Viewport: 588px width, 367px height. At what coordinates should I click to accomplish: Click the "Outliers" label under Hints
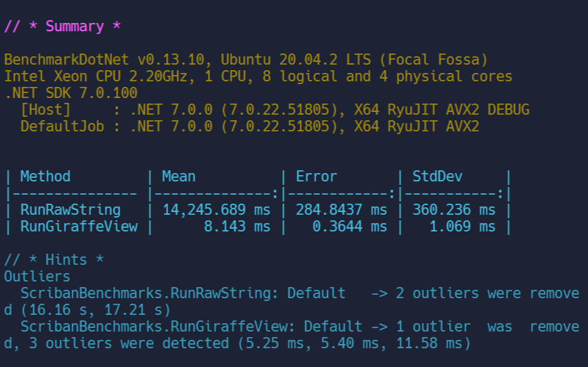click(x=37, y=276)
